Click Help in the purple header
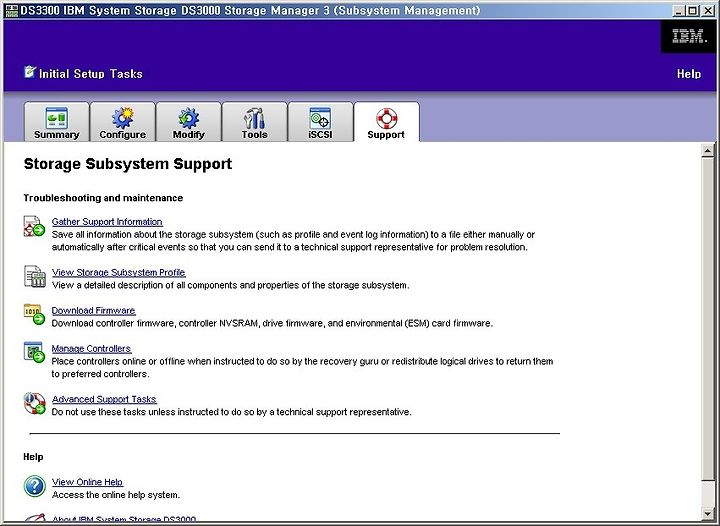 click(x=689, y=74)
